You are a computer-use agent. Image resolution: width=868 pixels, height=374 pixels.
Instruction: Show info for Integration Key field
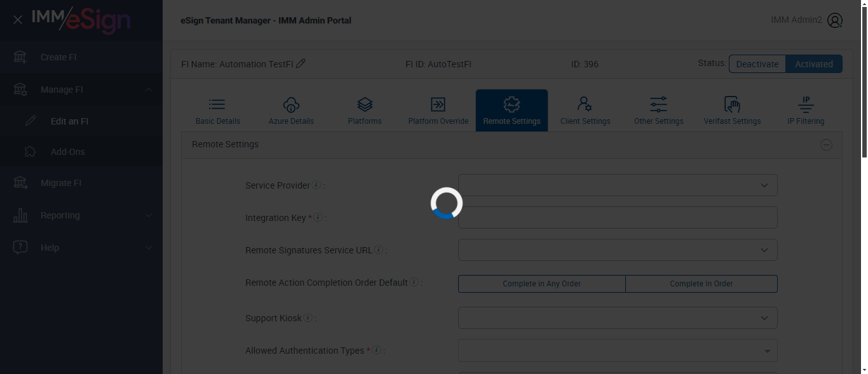click(318, 218)
